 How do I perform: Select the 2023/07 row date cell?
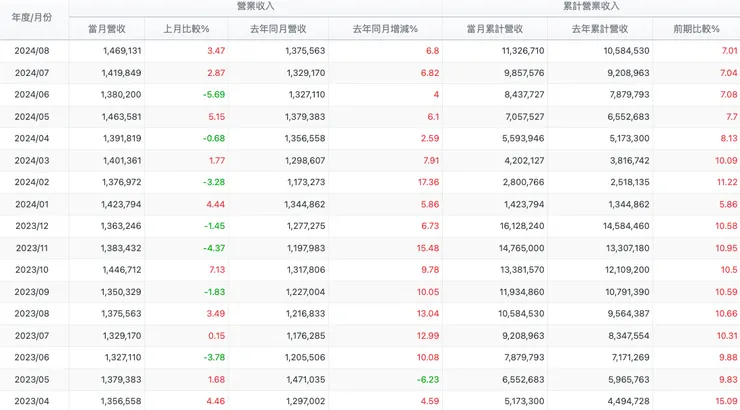pyautogui.click(x=32, y=336)
